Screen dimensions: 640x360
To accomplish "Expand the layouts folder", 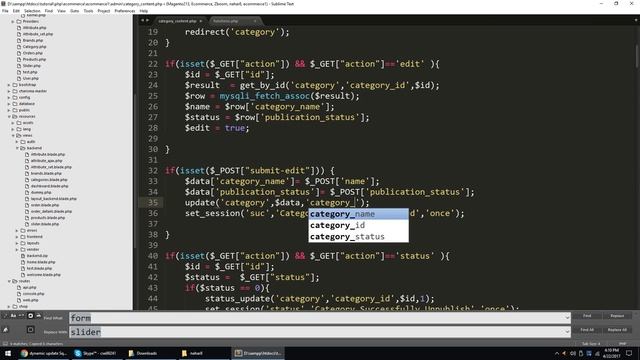I will pos(17,243).
